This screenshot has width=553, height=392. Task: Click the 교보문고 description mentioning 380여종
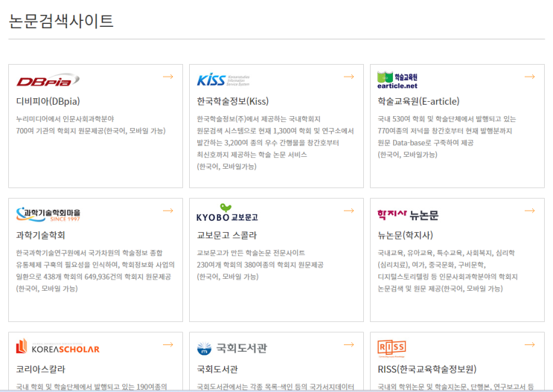(260, 265)
